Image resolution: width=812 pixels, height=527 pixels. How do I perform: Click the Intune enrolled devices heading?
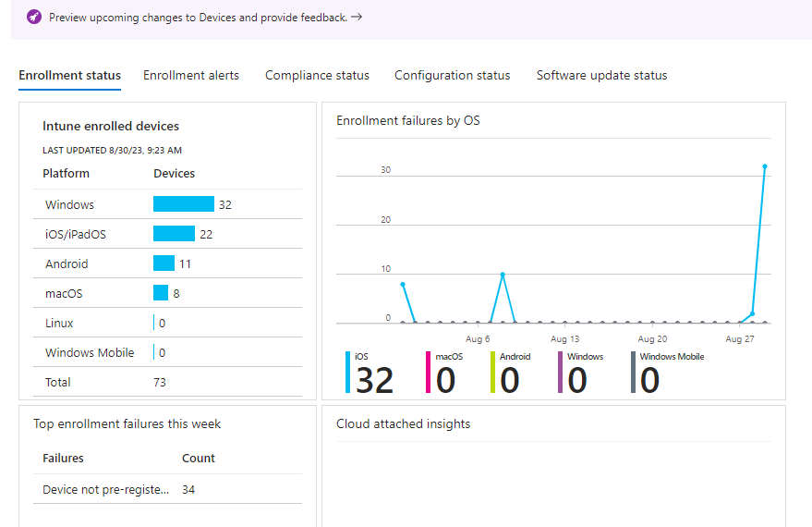coord(111,126)
